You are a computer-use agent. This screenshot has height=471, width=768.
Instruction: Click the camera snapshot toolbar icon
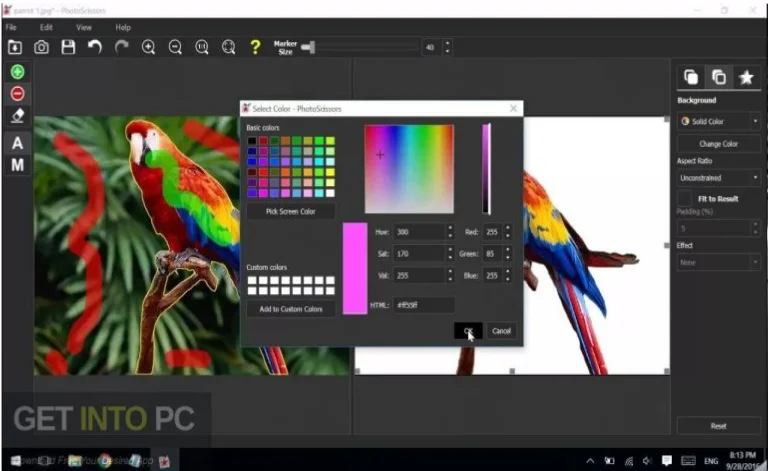(x=42, y=47)
